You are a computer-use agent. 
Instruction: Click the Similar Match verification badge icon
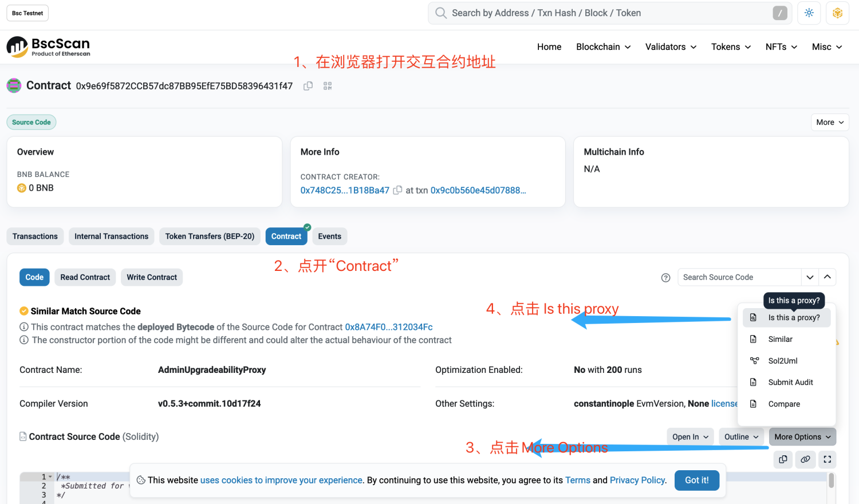coord(24,311)
